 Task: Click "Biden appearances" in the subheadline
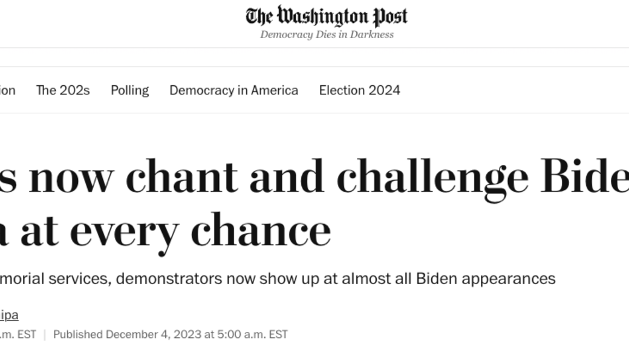tap(486, 279)
